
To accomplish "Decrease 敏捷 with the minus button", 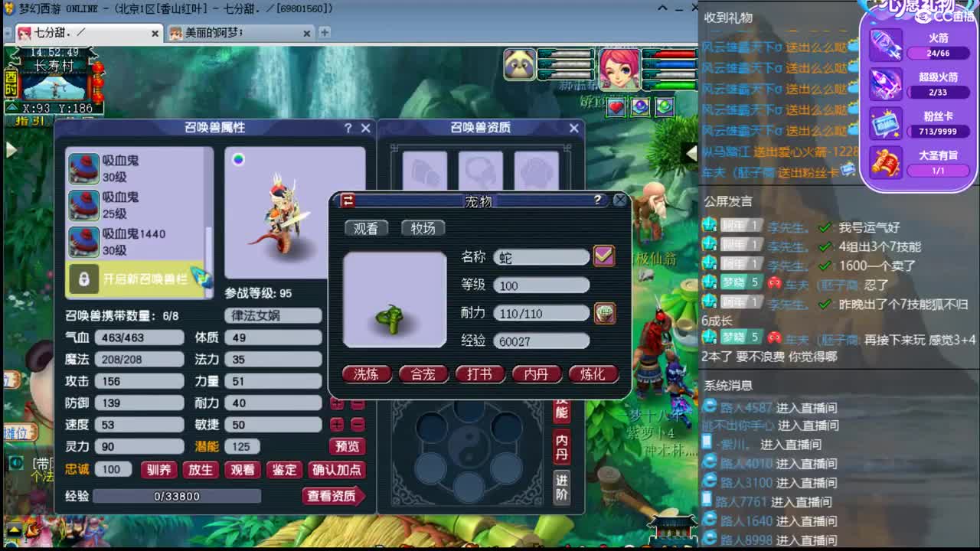I will coord(357,425).
